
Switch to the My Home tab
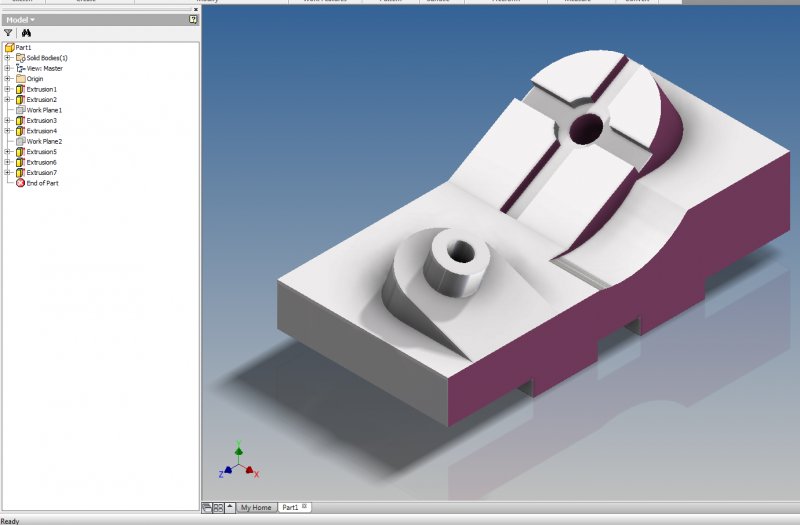(x=256, y=508)
